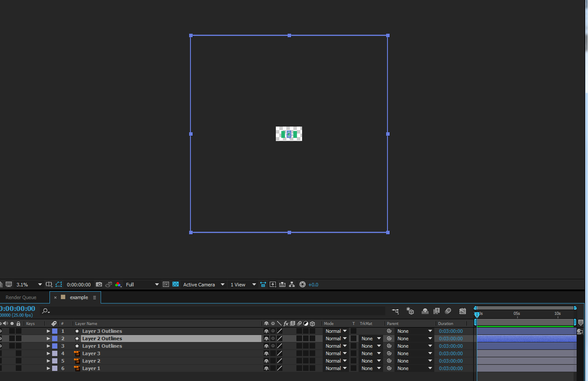588x381 pixels.
Task: Open TrkMat dropdown for Layer 1 Outlines
Action: (x=371, y=346)
